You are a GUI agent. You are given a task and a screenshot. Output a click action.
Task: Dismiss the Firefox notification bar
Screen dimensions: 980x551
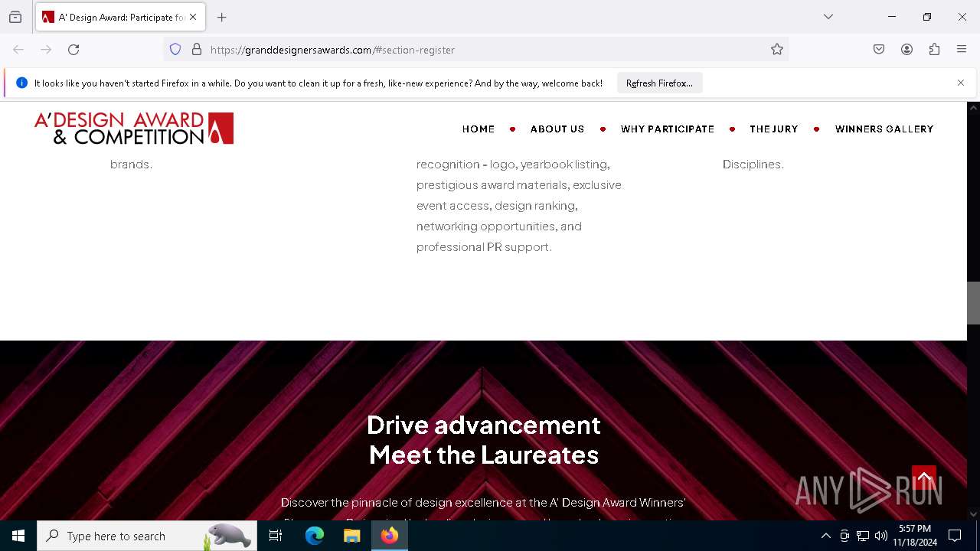(x=961, y=83)
